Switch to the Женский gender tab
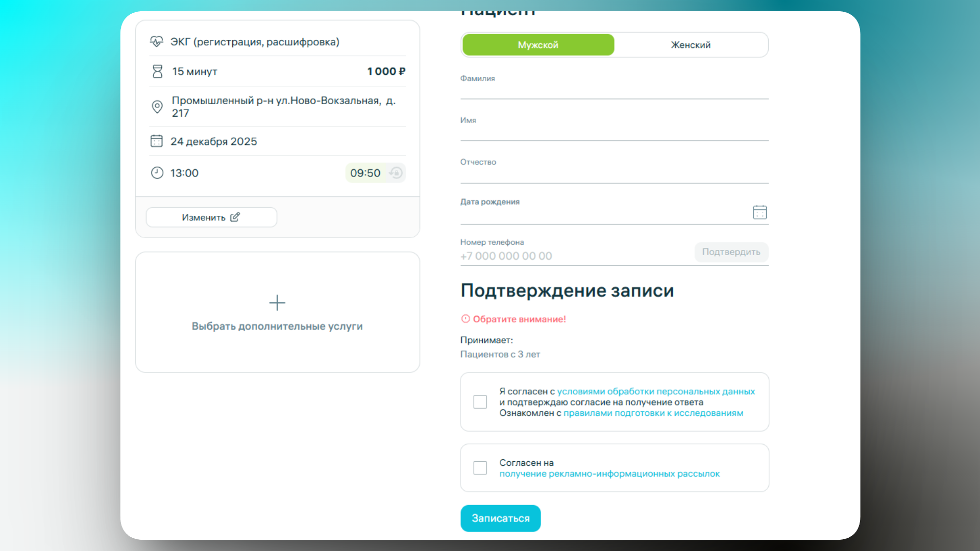Viewport: 980px width, 551px height. click(x=691, y=44)
